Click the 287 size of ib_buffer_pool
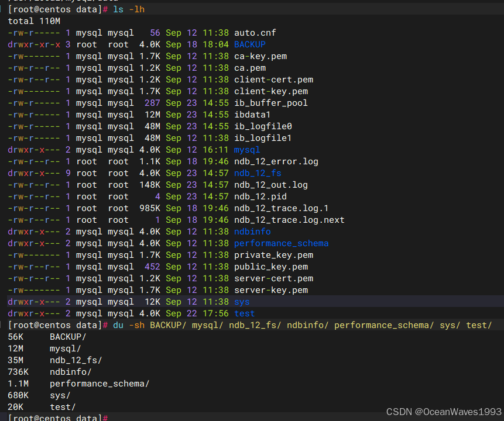504x421 pixels. (152, 103)
